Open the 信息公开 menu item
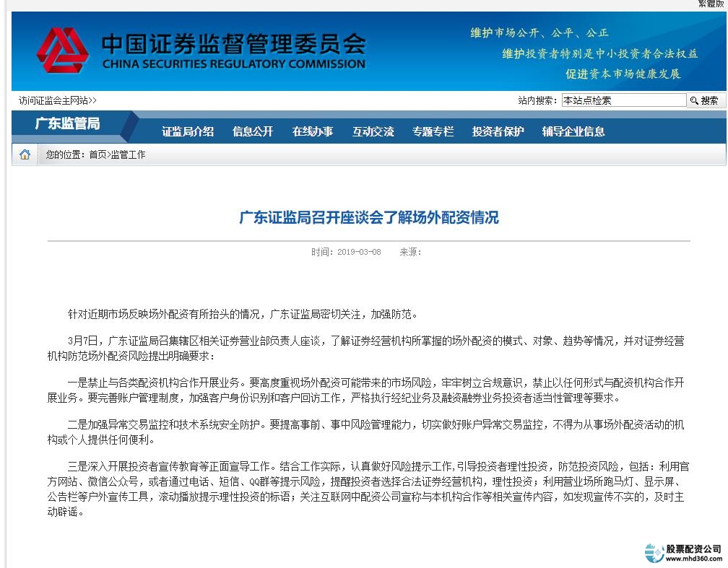This screenshot has height=568, width=728. pyautogui.click(x=253, y=132)
